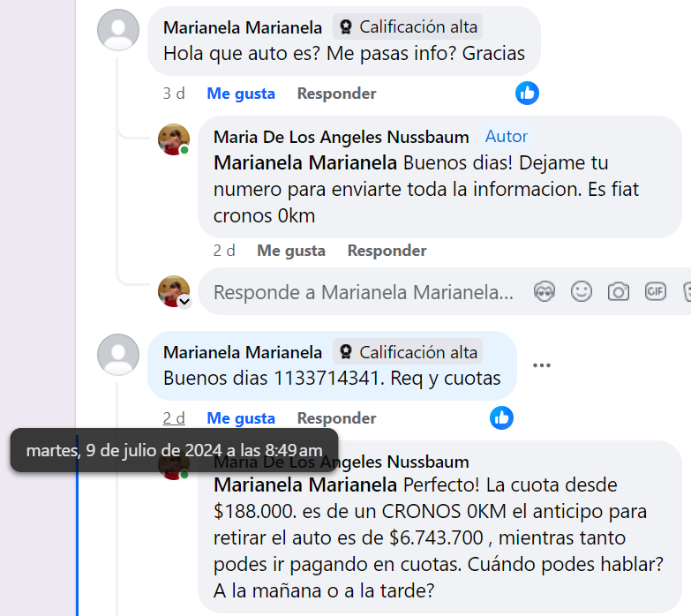Click Responder under 'Req y cuotas' comment
This screenshot has width=691, height=616.
point(337,418)
